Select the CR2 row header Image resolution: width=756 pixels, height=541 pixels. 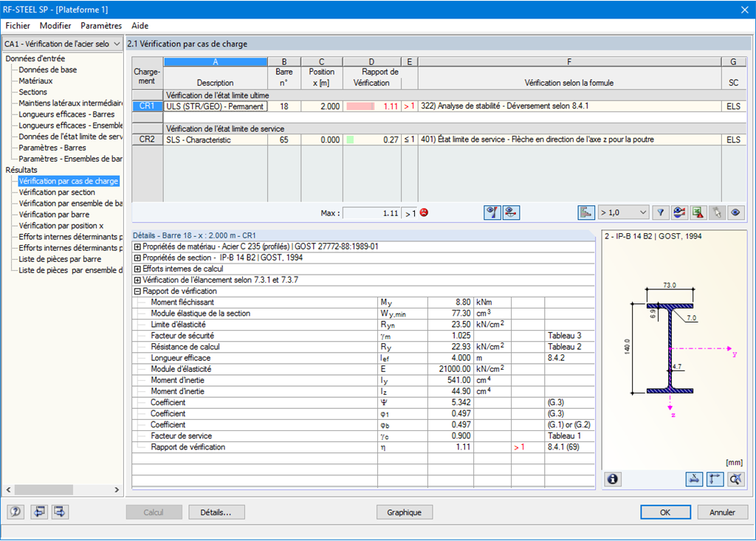tap(147, 139)
